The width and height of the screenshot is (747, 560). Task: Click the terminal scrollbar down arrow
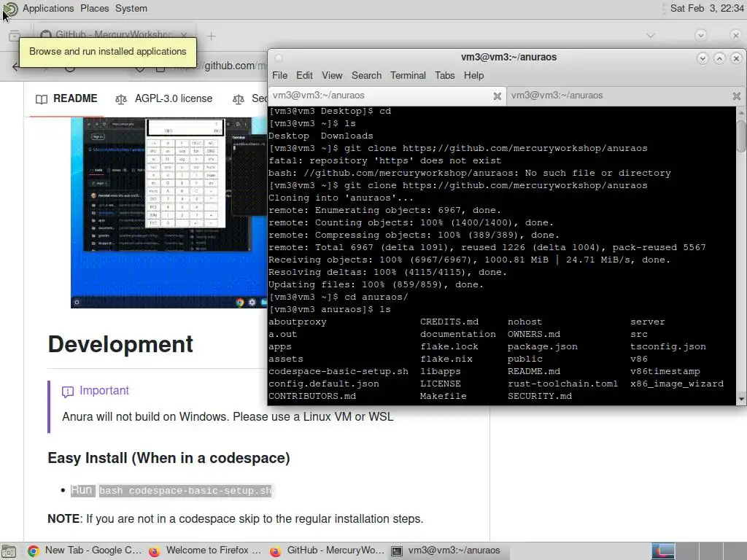coord(741,399)
